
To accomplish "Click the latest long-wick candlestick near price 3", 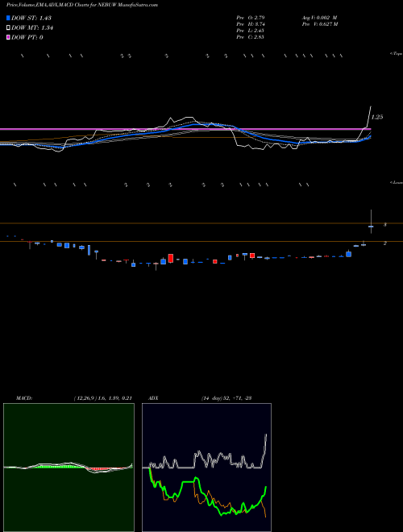I will click(371, 222).
